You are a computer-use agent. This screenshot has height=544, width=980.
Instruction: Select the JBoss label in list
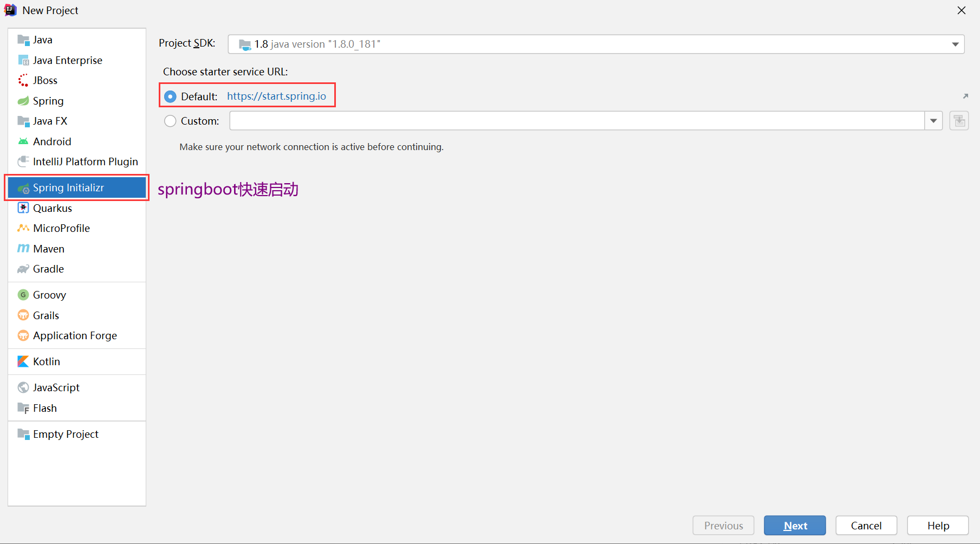tap(45, 80)
